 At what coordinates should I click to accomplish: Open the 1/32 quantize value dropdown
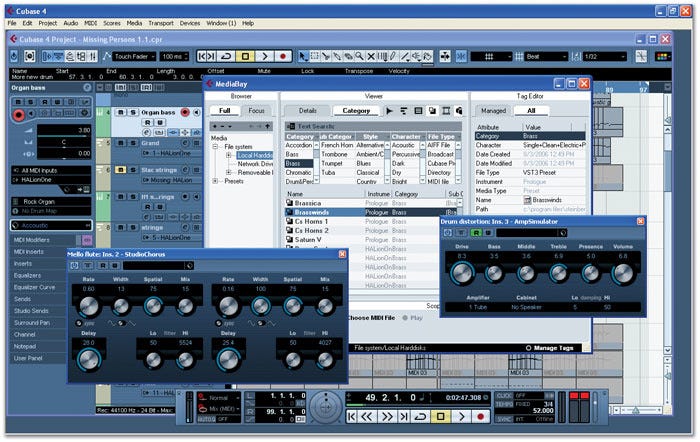pos(604,57)
